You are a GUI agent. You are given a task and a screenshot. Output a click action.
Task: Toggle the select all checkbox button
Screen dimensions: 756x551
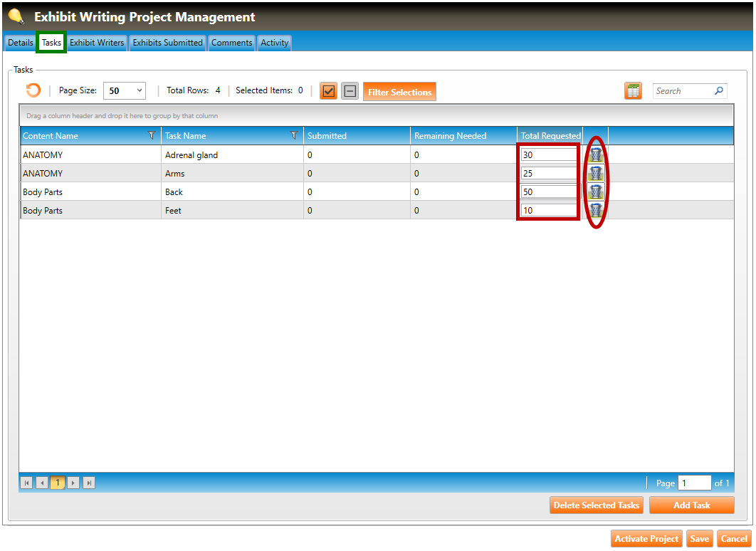coord(328,91)
